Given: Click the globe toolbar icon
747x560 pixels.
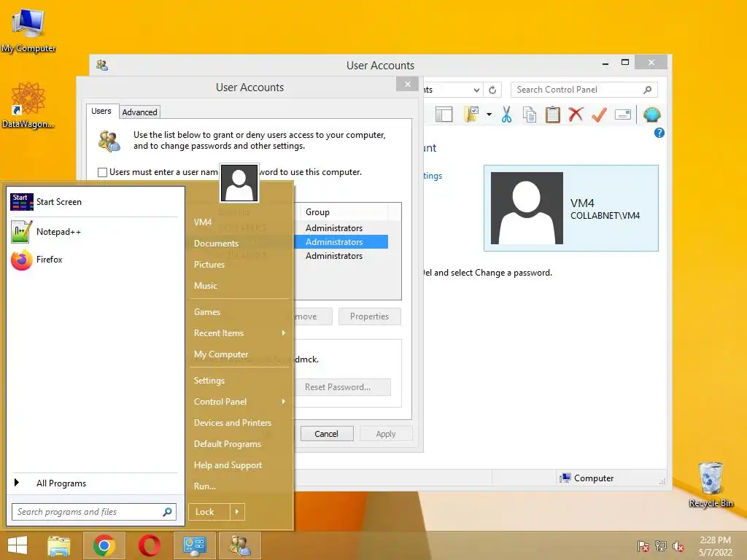Looking at the screenshot, I should (651, 114).
